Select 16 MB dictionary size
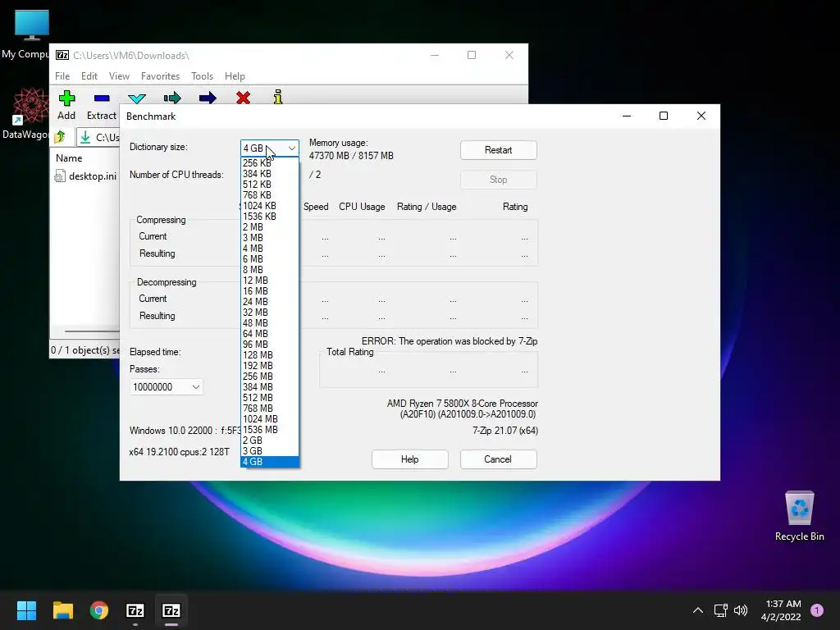Image resolution: width=840 pixels, height=630 pixels. point(269,291)
